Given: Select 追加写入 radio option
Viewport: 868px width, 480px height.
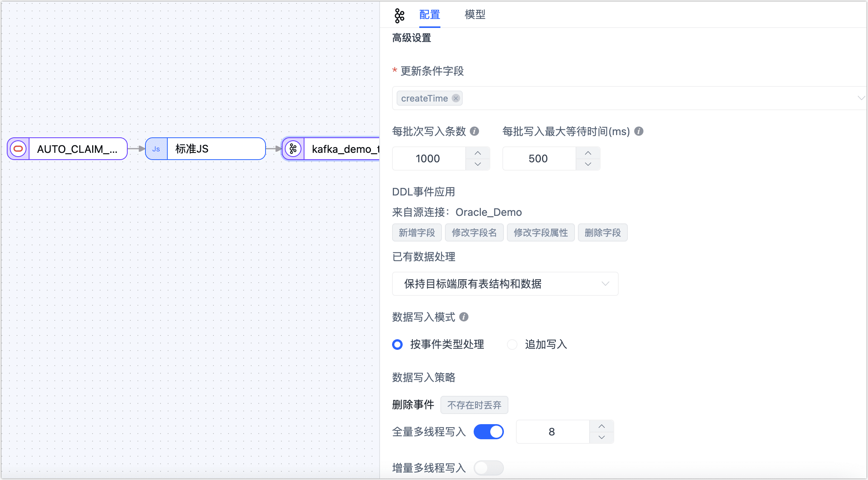Looking at the screenshot, I should [x=512, y=345].
